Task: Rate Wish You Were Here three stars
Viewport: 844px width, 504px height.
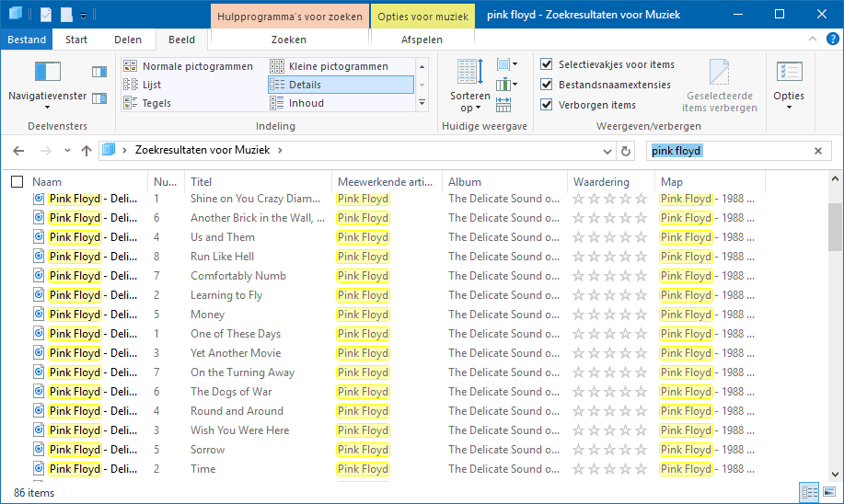Action: point(609,430)
